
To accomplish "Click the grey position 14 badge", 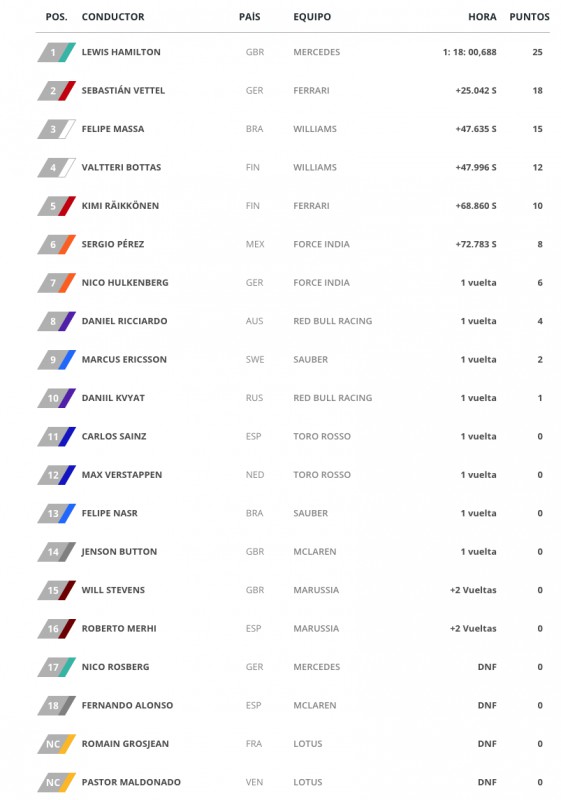I will tap(57, 552).
